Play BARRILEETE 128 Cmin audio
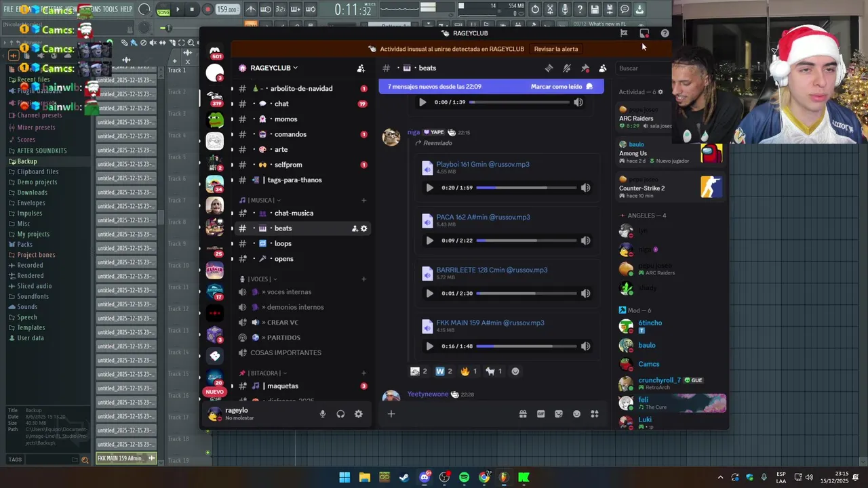868x488 pixels. pos(429,293)
